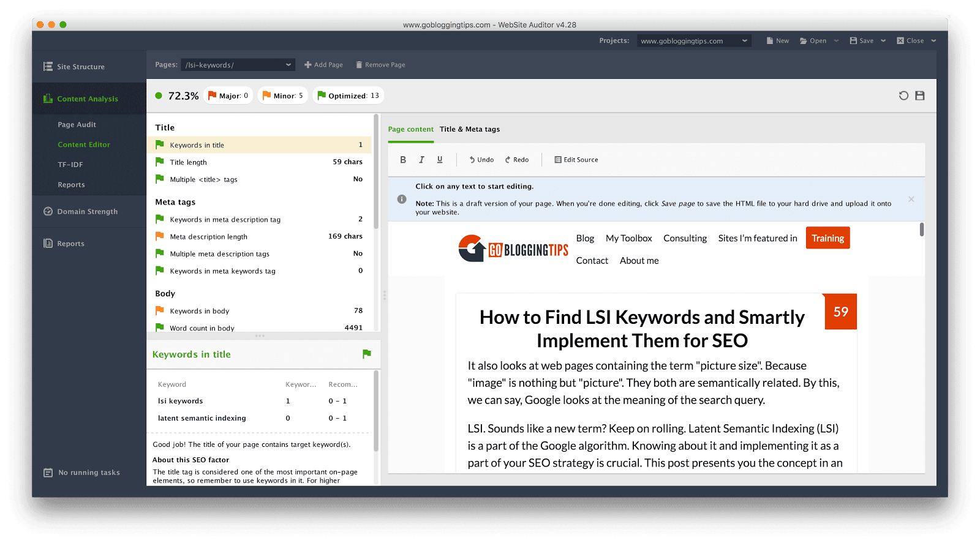Viewport: 980px width, 543px height.
Task: Click the GoBloggingTips logo
Action: click(513, 249)
